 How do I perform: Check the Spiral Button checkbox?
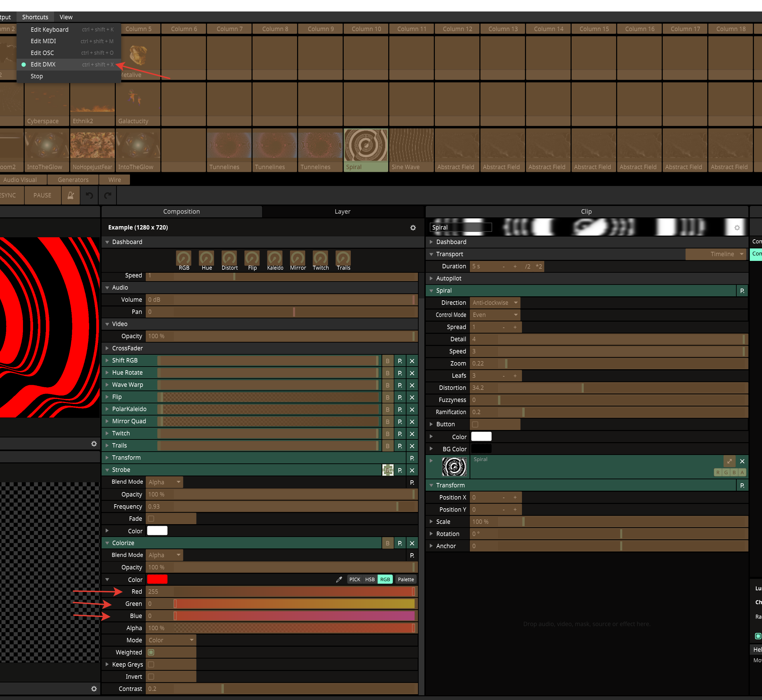(475, 425)
